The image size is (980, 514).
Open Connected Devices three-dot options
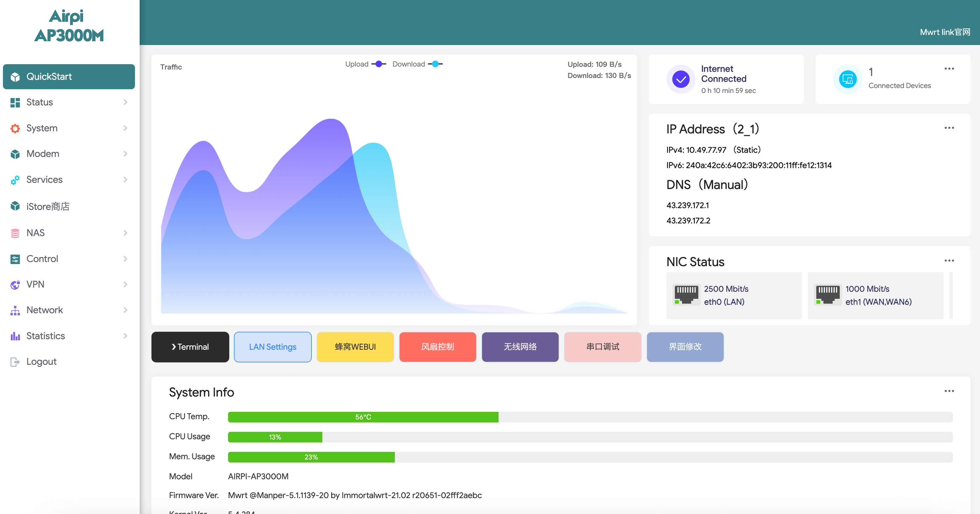click(949, 69)
